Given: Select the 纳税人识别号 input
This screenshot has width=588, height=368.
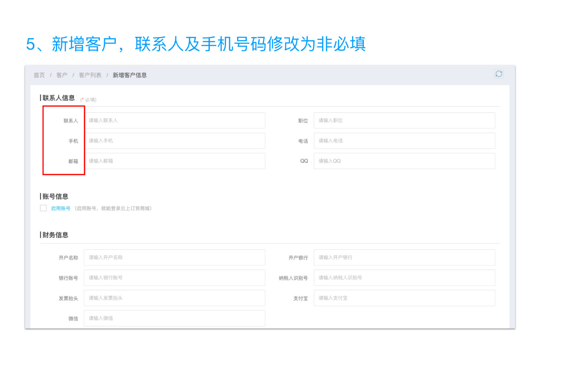Looking at the screenshot, I should point(404,278).
